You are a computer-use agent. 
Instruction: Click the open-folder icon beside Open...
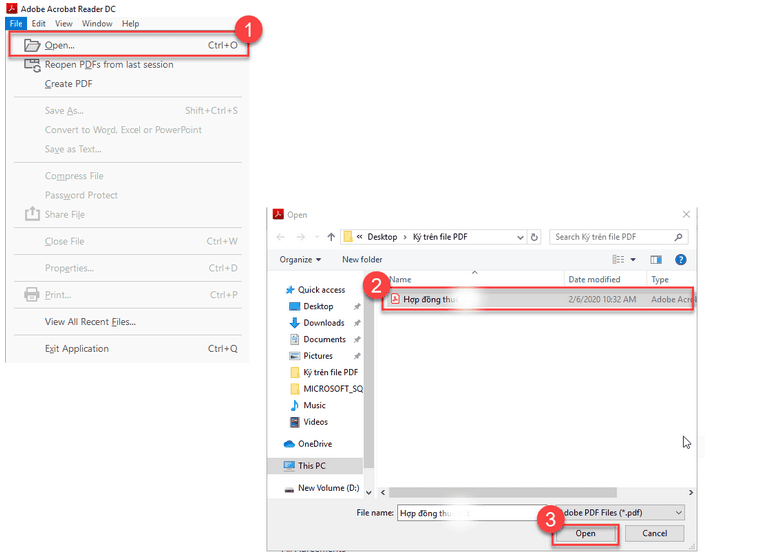[32, 45]
